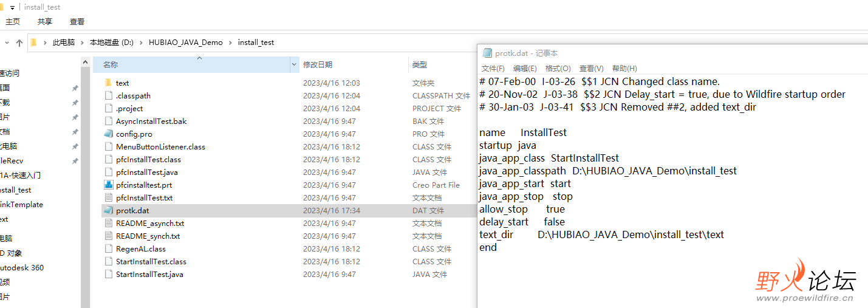Select install_test in the navigation pane
The width and height of the screenshot is (868, 308).
click(x=15, y=190)
